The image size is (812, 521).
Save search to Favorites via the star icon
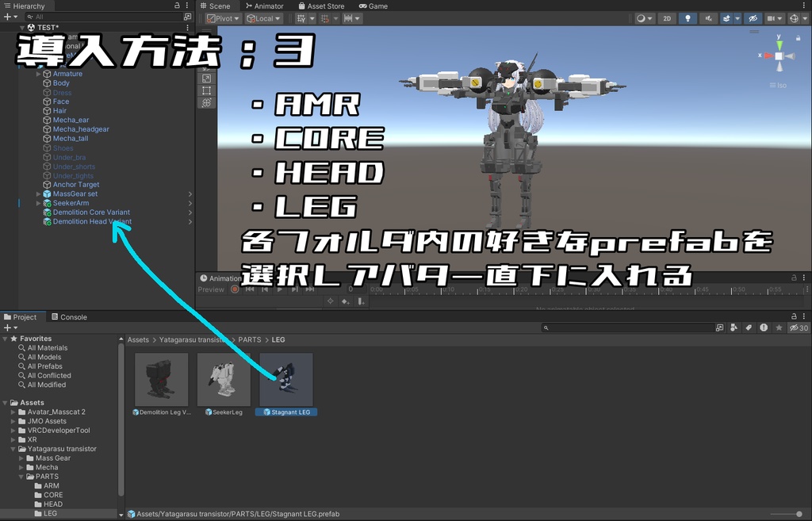(x=779, y=328)
